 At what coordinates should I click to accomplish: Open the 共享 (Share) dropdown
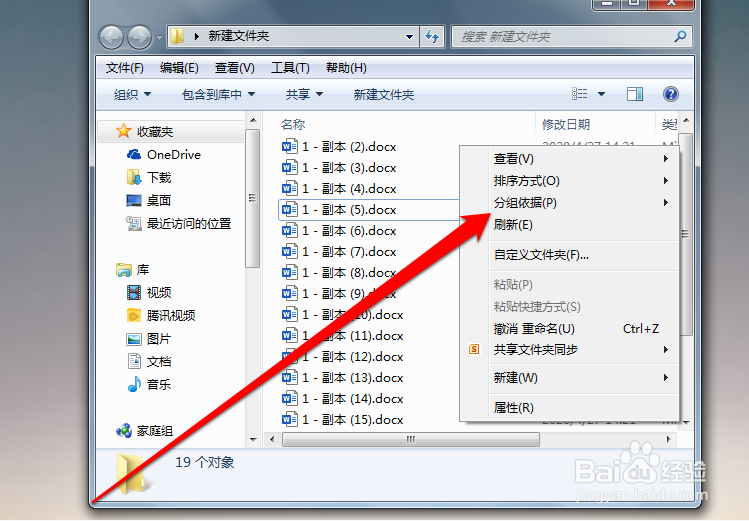click(x=304, y=95)
